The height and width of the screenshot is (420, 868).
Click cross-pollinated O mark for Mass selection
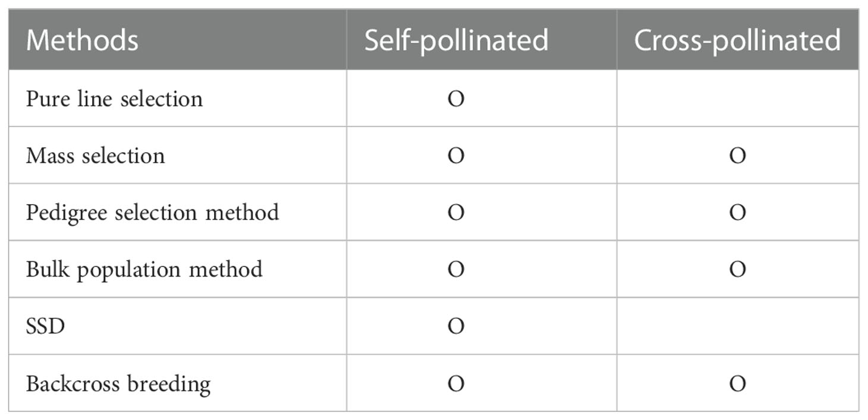(x=737, y=155)
